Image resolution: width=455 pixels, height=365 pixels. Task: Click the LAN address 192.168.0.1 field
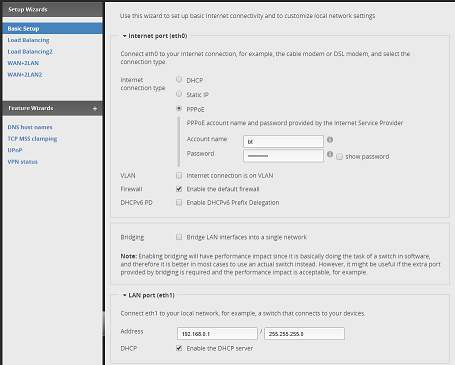pyautogui.click(x=217, y=334)
